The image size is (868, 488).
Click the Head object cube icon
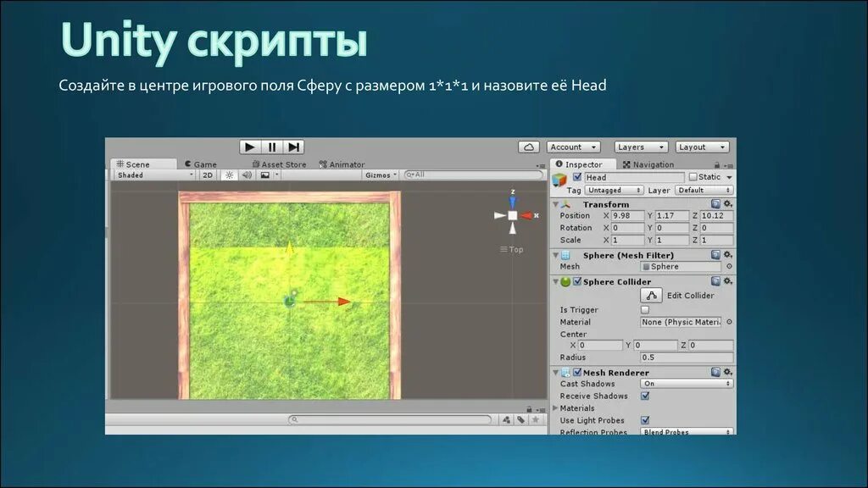click(x=559, y=180)
